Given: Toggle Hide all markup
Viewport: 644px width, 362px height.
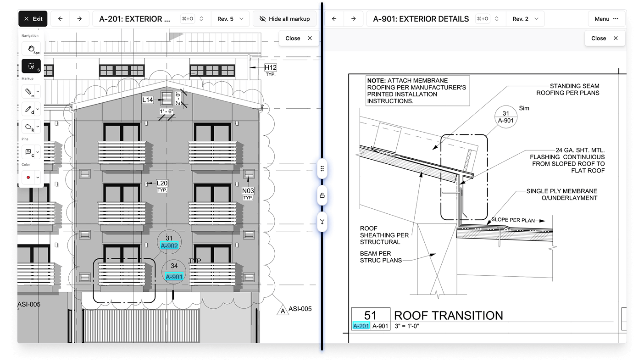Looking at the screenshot, I should 284,19.
